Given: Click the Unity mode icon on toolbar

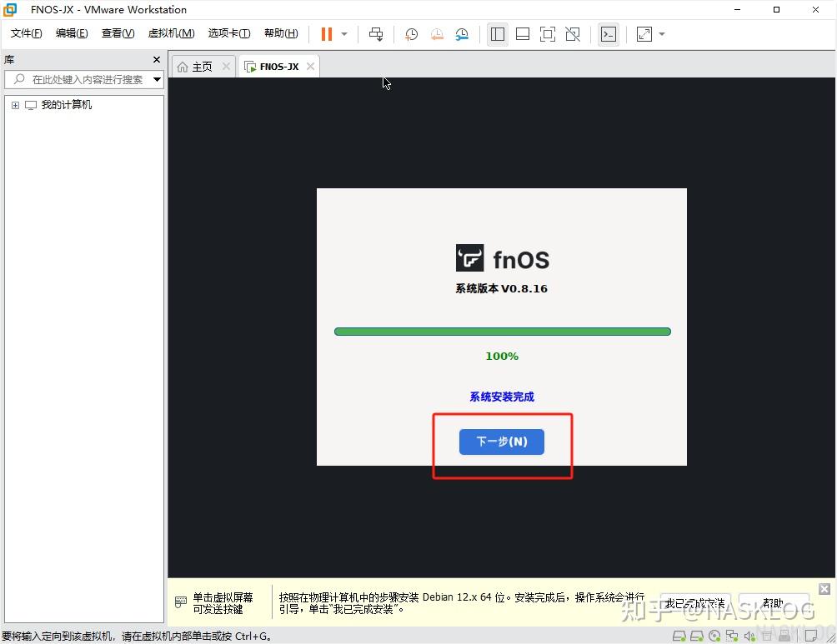Looking at the screenshot, I should point(574,34).
